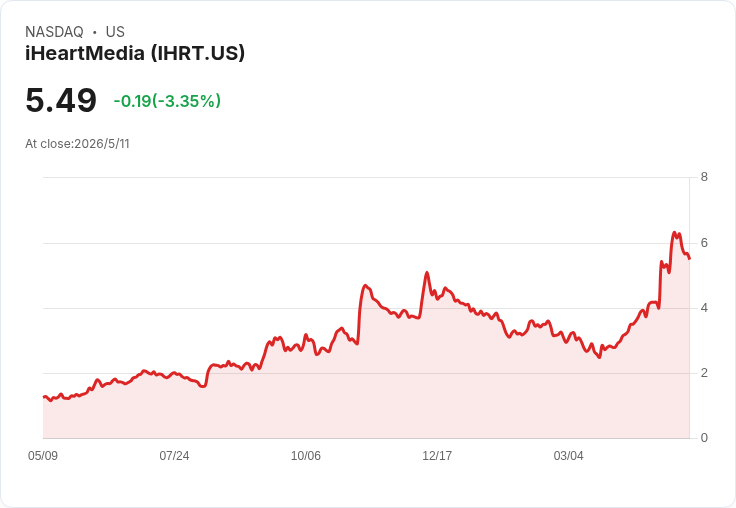Click the 5.49 current price value
Screen dimensions: 736x508
point(61,100)
